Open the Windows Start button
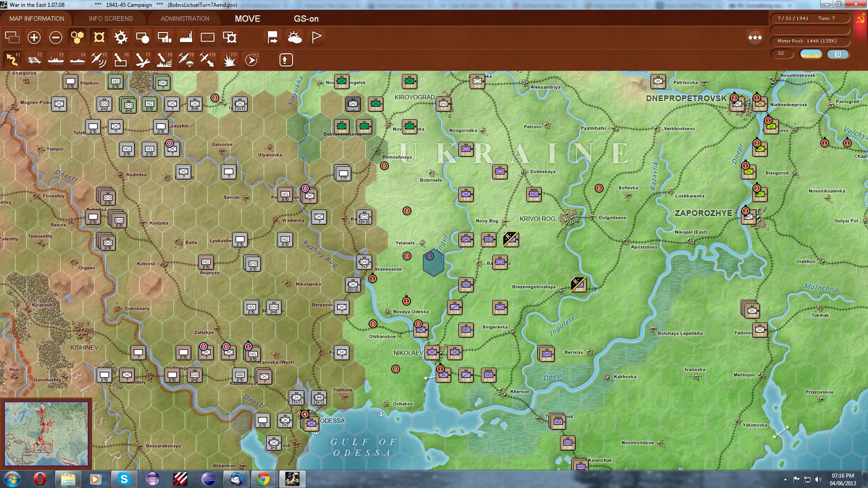Viewport: 868px width, 488px height. pyautogui.click(x=12, y=479)
